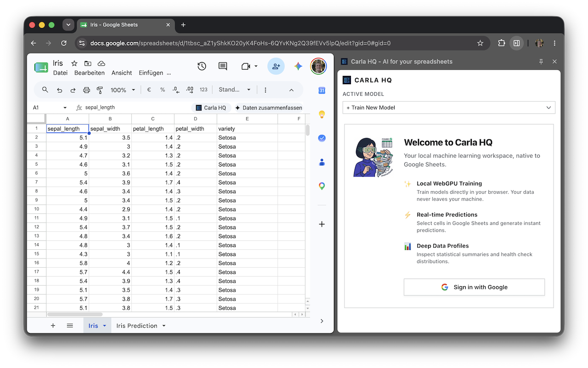This screenshot has height=368, width=588.
Task: Reload the page
Action: (x=64, y=43)
